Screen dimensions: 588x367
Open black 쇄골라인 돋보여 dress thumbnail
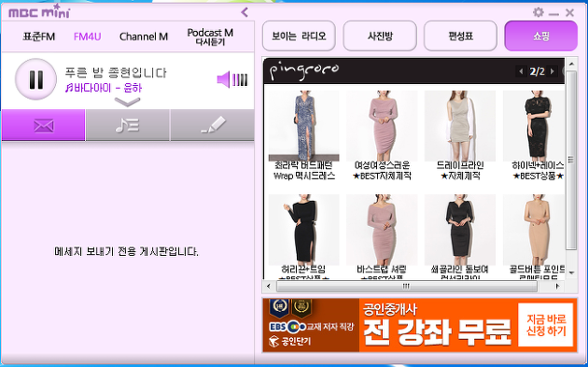tap(460, 230)
